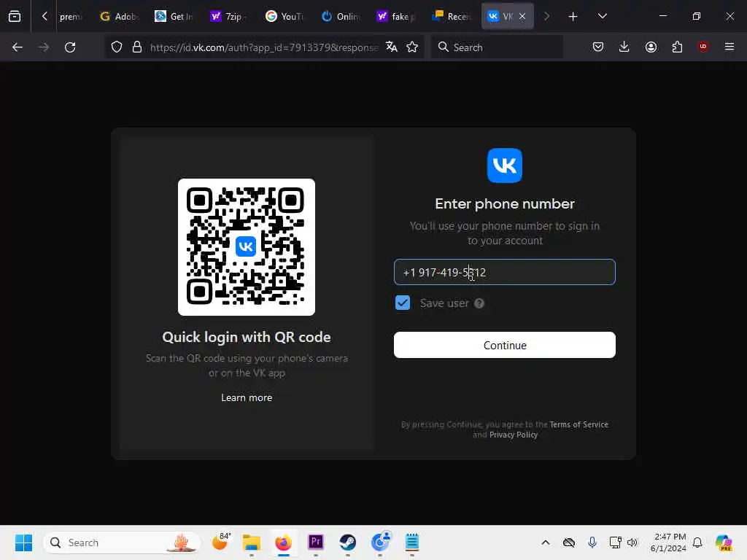Open volume sound tray icon
The height and width of the screenshot is (560, 747).
tap(632, 542)
